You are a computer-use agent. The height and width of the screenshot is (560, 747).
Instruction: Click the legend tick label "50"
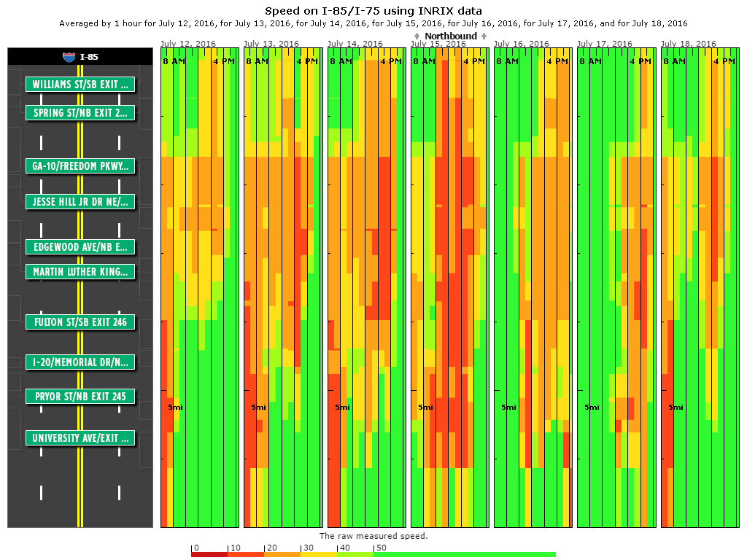(x=381, y=548)
